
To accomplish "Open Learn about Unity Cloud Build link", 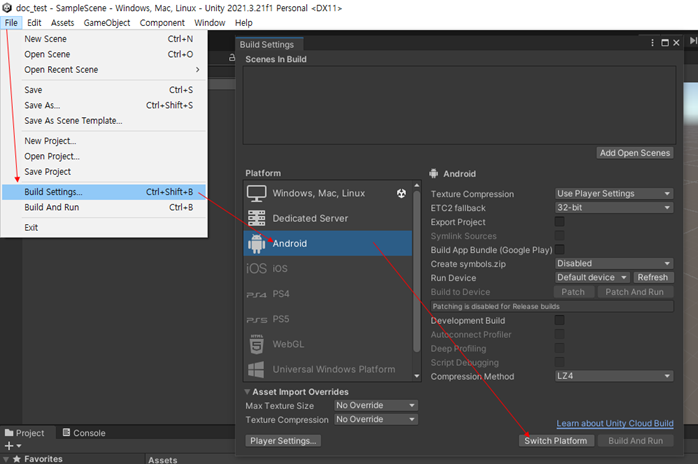I will click(615, 423).
